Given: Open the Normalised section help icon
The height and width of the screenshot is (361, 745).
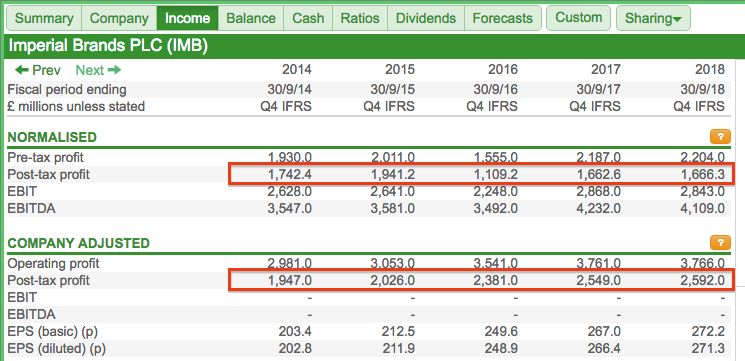Looking at the screenshot, I should point(720,137).
